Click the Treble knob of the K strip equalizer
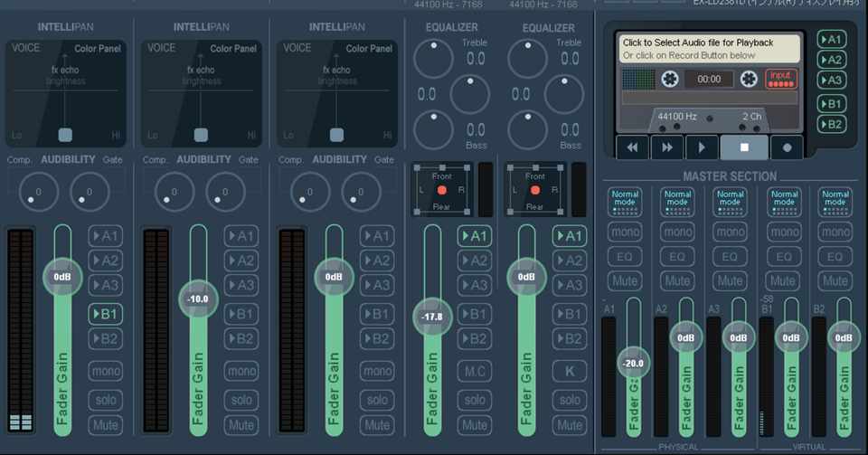 (x=527, y=59)
